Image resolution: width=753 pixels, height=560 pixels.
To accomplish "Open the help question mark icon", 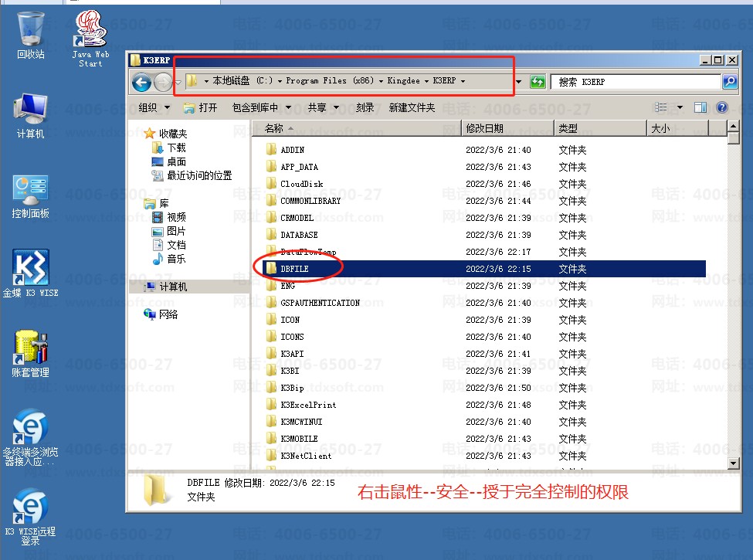I will point(722,107).
